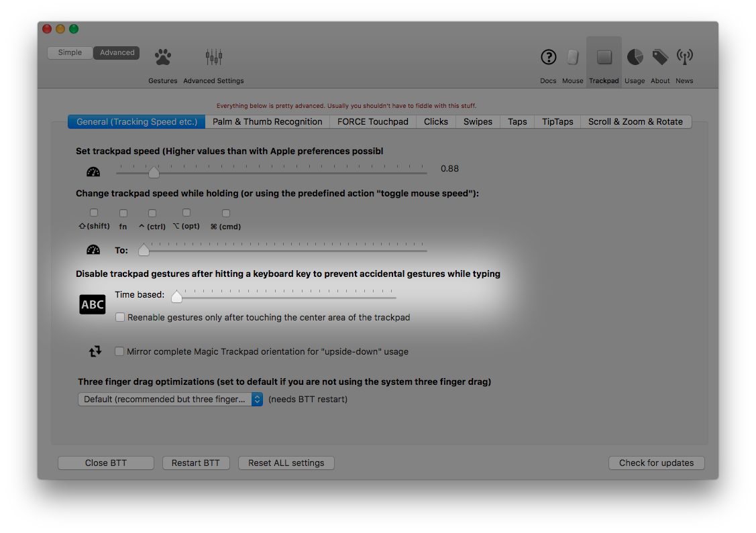Click the ABC keyboard icon
The image size is (756, 533).
(93, 304)
